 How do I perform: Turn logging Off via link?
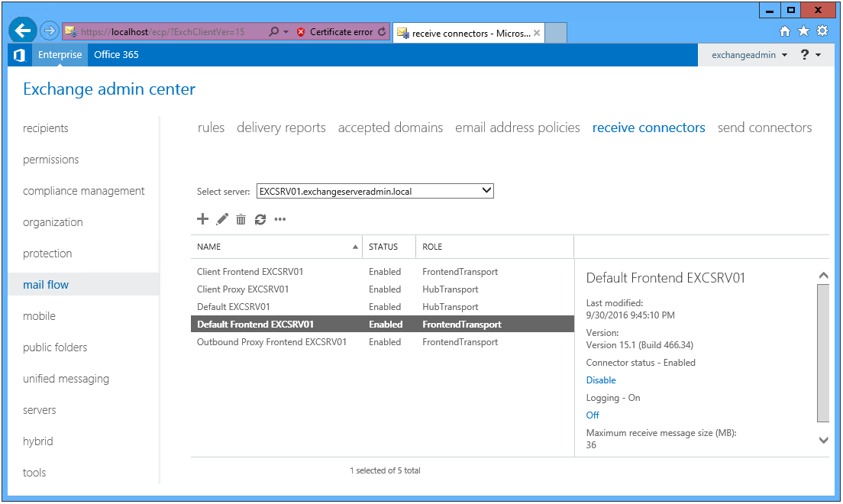593,415
